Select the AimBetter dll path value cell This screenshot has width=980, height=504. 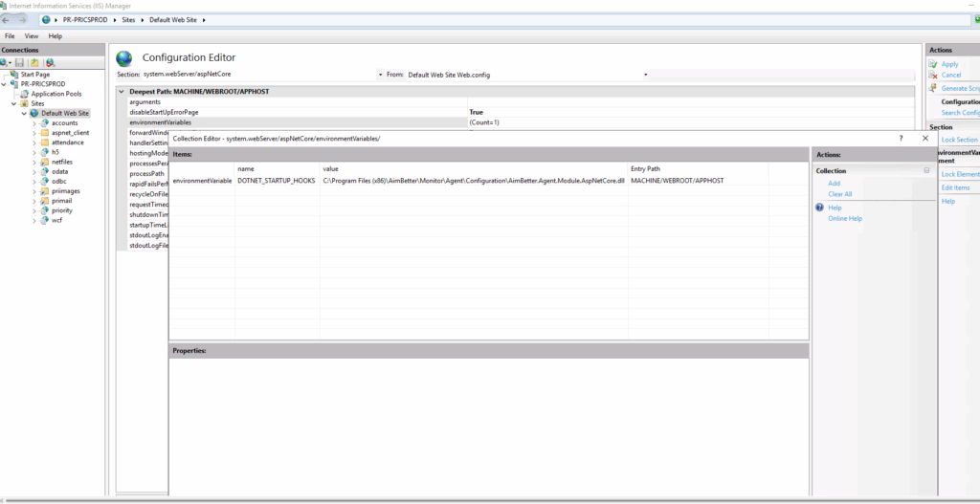pyautogui.click(x=474, y=181)
